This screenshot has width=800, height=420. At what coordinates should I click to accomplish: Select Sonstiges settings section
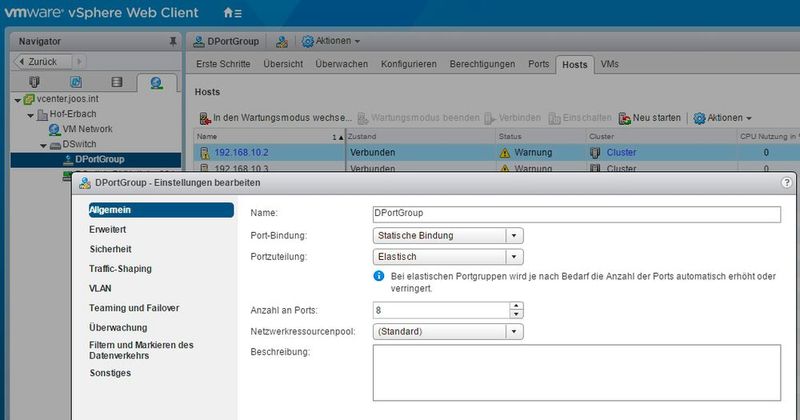coord(110,373)
